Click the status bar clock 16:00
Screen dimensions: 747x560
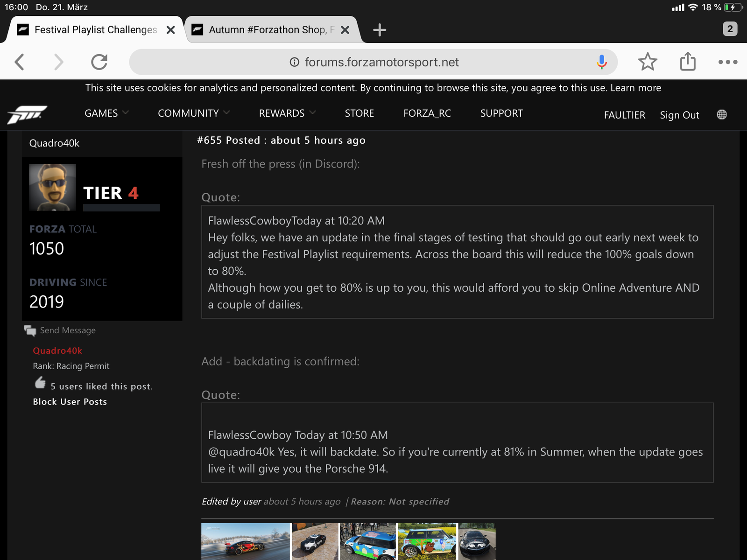[16, 7]
